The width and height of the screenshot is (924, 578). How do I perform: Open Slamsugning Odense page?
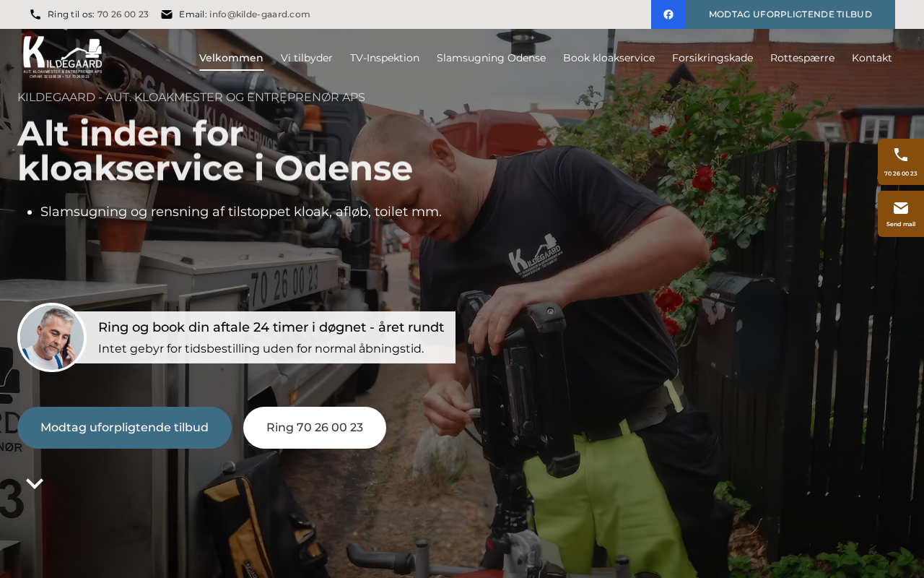pos(491,58)
